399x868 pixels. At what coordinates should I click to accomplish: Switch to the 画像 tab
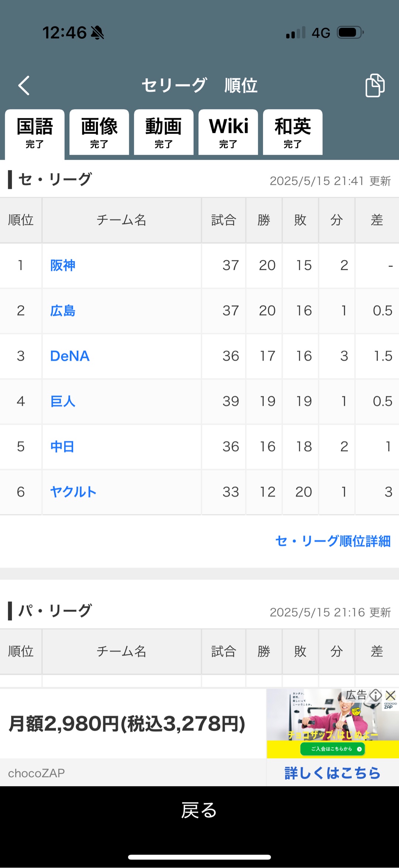pyautogui.click(x=99, y=132)
